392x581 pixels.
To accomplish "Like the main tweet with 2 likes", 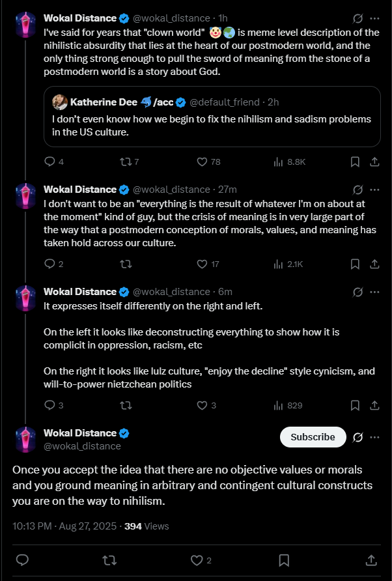I will click(x=197, y=560).
